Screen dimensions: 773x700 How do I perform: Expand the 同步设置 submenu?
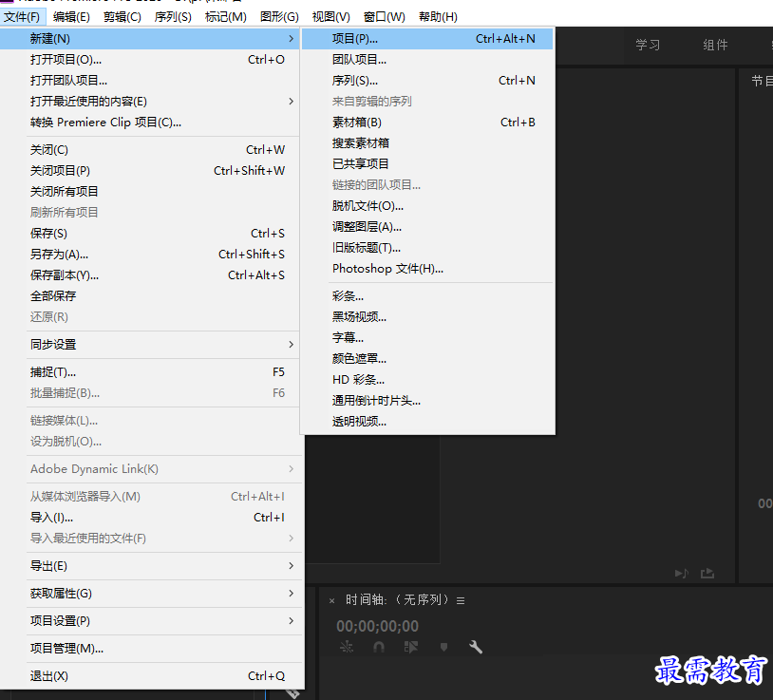pos(150,345)
